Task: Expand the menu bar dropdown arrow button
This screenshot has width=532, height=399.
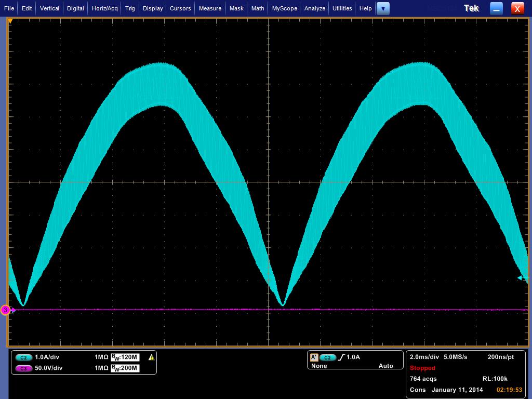Action: click(x=383, y=8)
